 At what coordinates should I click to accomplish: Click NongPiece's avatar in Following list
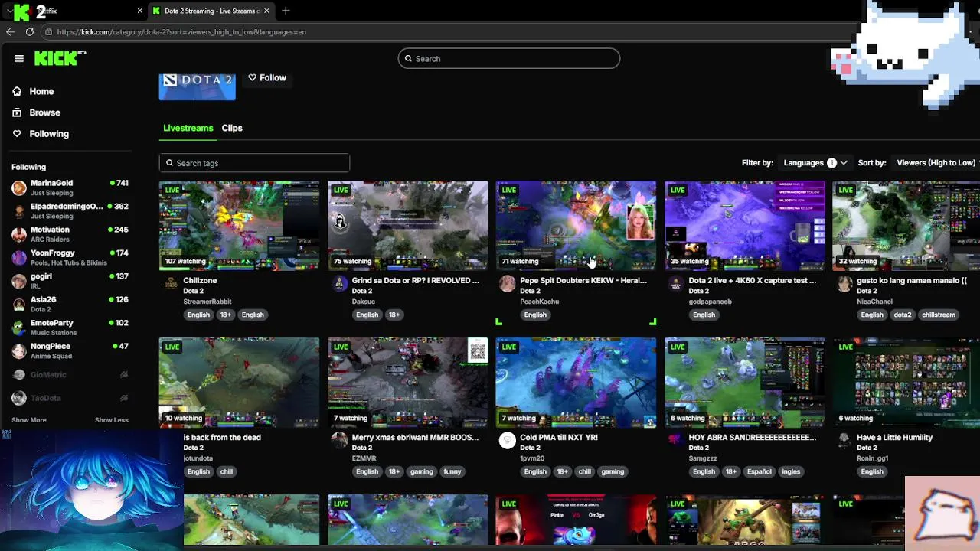point(19,350)
